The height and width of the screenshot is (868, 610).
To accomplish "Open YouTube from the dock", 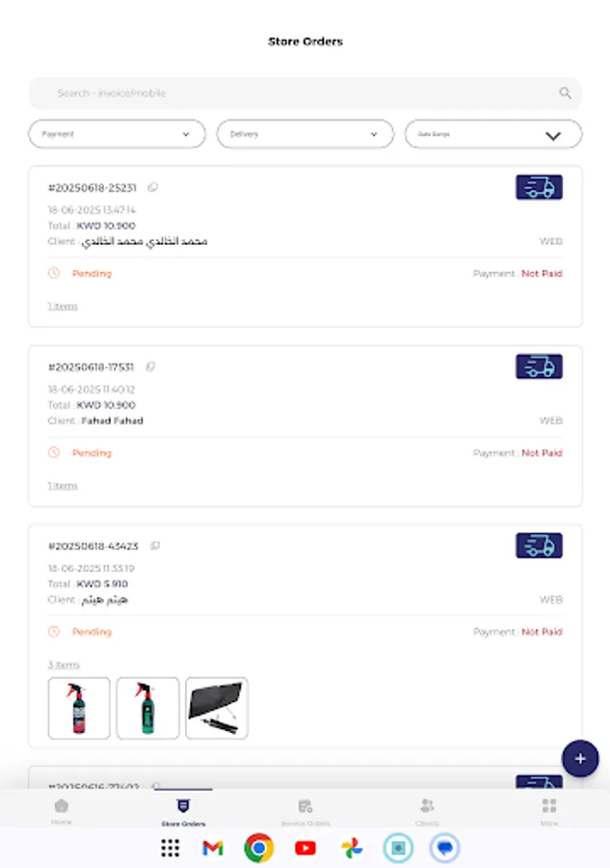I will [305, 848].
